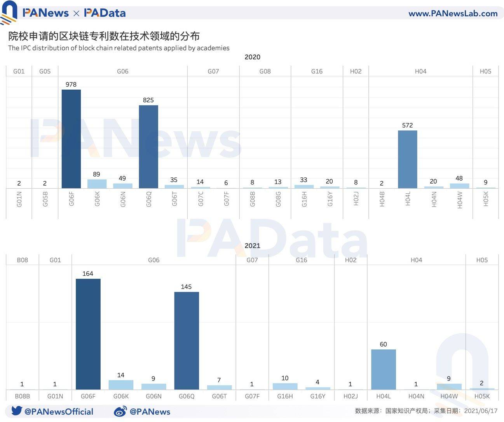The width and height of the screenshot is (504, 422).
Task: Click the H04W axis label in 2021 chart
Action: pyautogui.click(x=449, y=396)
